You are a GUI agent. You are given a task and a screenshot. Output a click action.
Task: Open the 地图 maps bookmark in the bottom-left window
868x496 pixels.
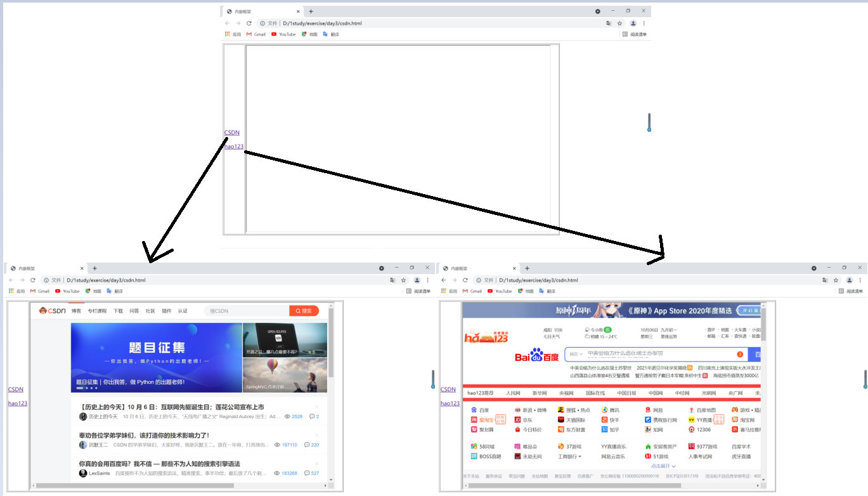coord(93,291)
